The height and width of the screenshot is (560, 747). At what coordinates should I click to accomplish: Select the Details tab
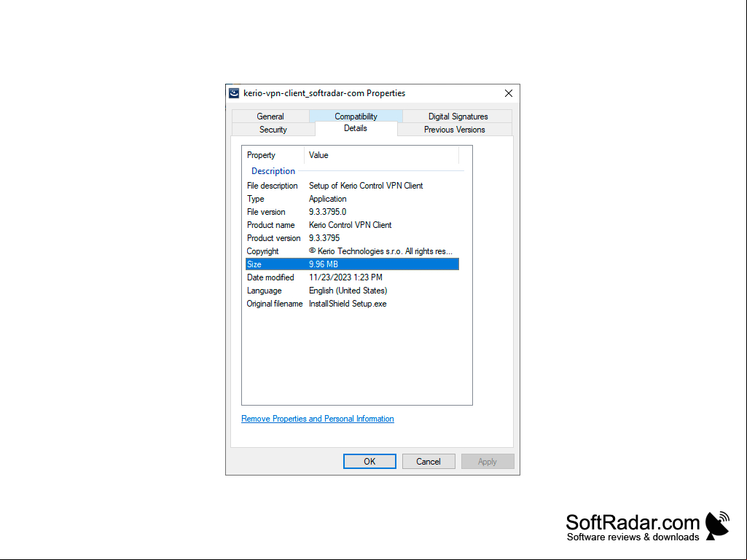[356, 129]
